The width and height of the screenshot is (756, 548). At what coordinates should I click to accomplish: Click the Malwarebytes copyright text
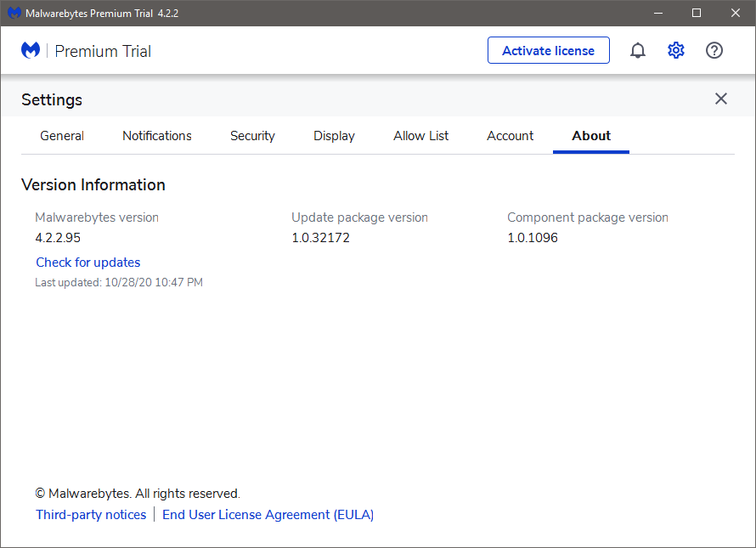pyautogui.click(x=138, y=494)
